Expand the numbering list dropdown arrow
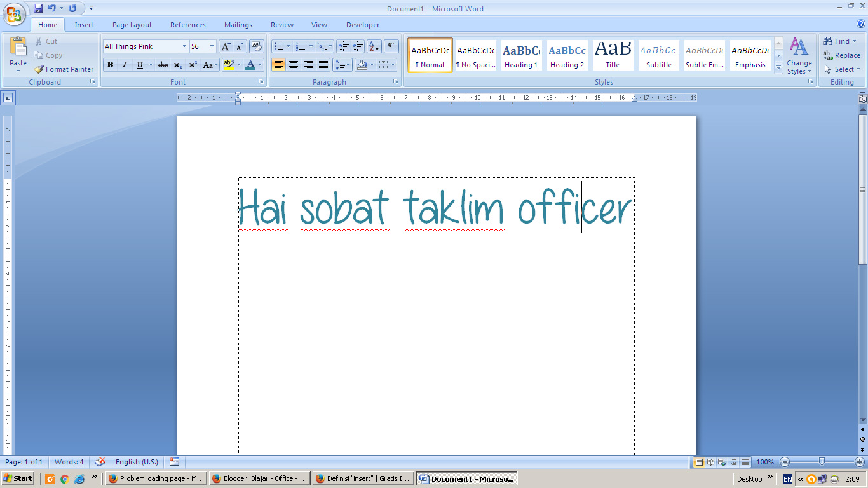 coord(311,46)
